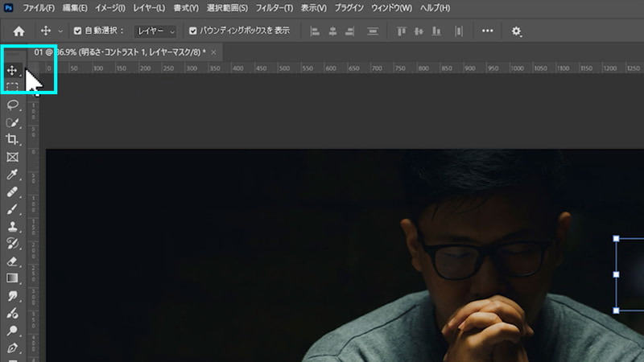
Task: Select the Clone Stamp tool
Action: (12, 227)
